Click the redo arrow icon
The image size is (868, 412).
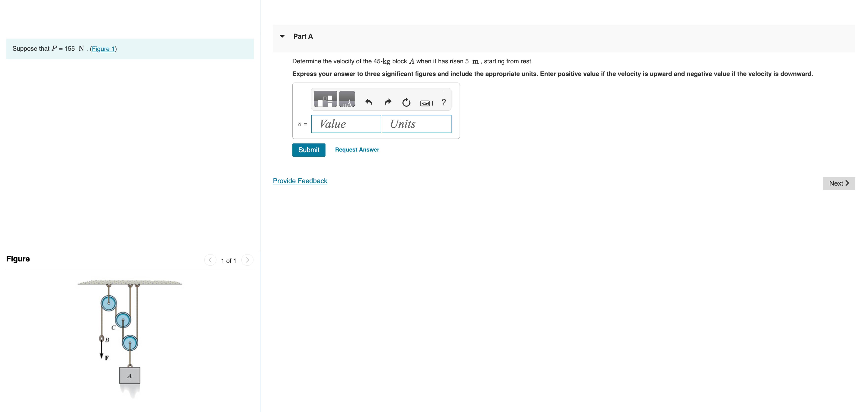(388, 102)
